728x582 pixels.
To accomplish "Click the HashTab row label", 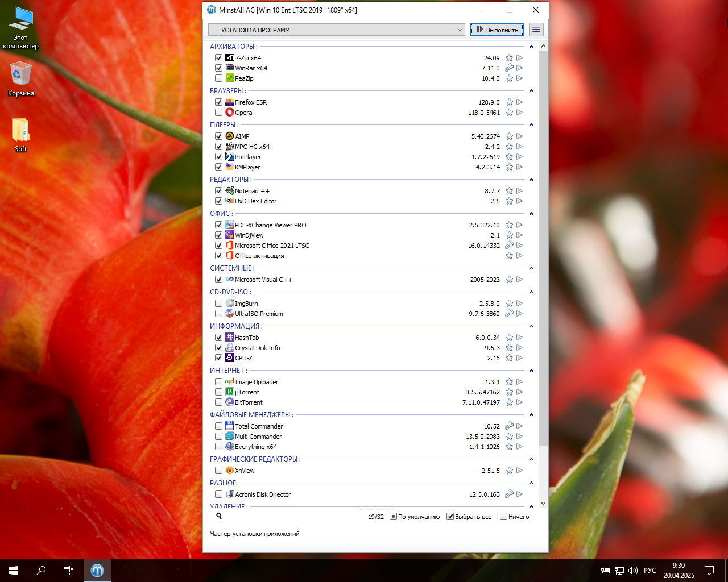I will pos(247,338).
